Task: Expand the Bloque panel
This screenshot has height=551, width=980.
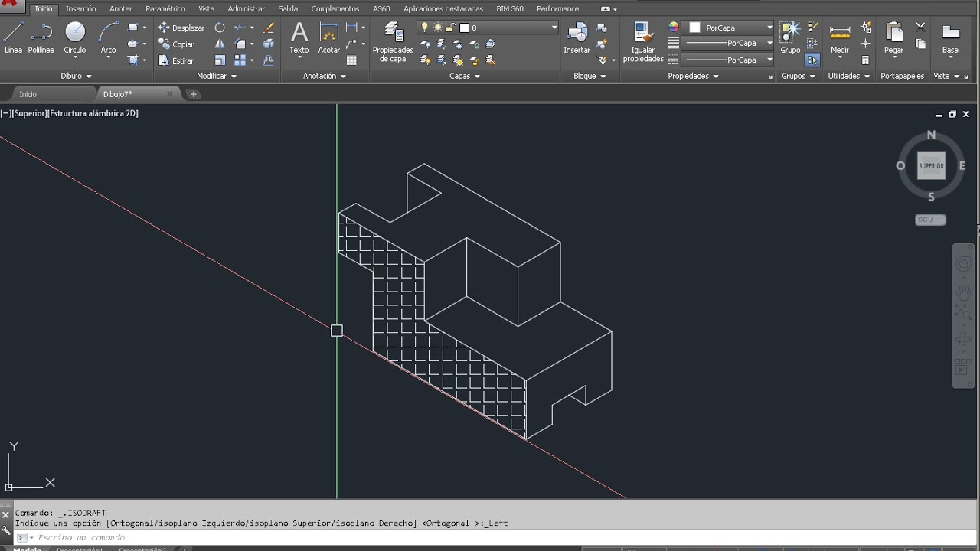Action: pos(590,76)
